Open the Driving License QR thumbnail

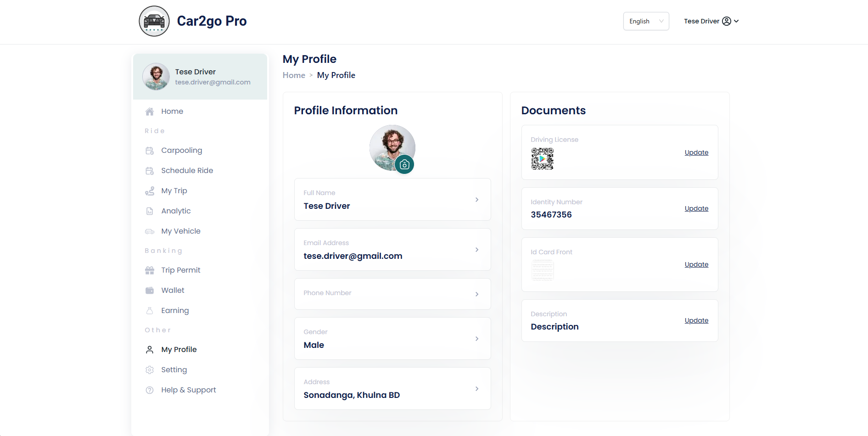click(543, 159)
